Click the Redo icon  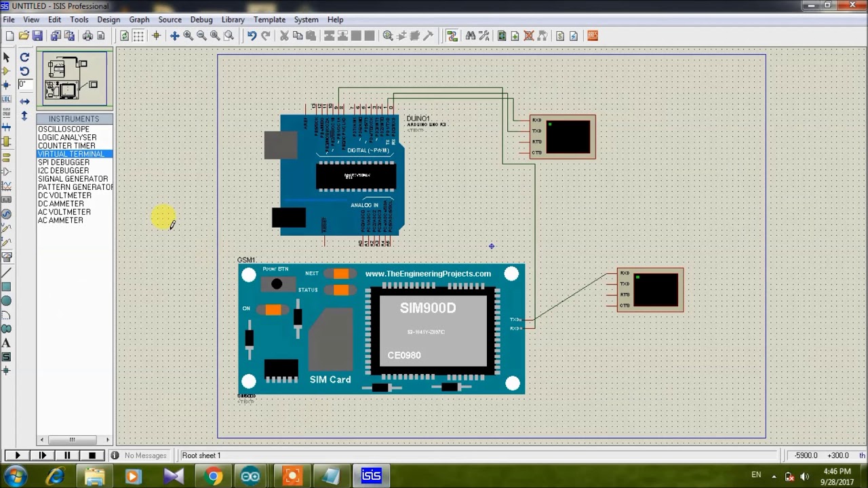pos(265,36)
